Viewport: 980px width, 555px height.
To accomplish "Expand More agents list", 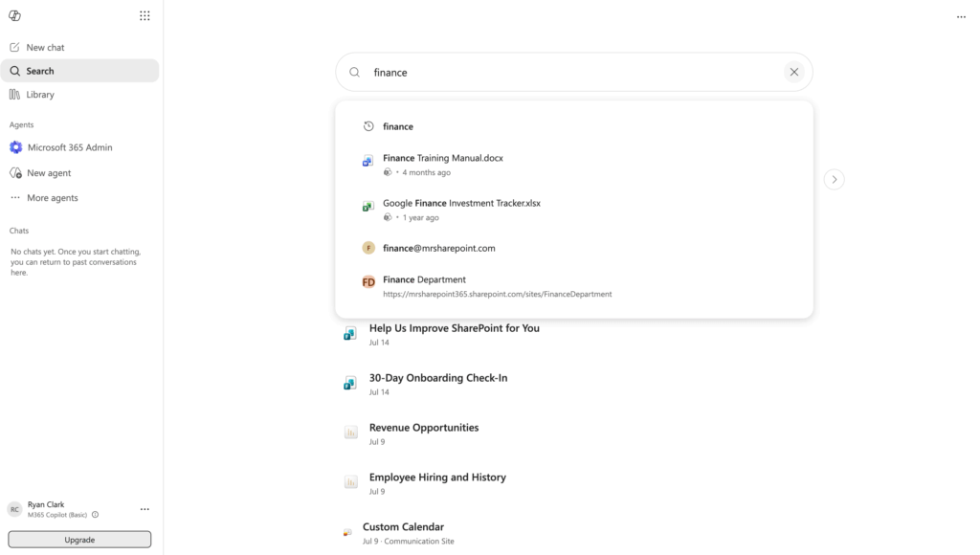I will click(x=80, y=197).
